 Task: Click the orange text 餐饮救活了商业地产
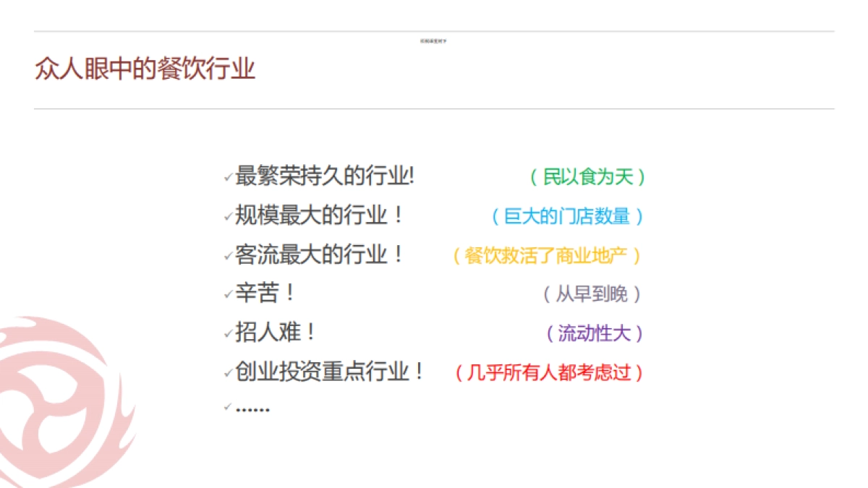[546, 255]
